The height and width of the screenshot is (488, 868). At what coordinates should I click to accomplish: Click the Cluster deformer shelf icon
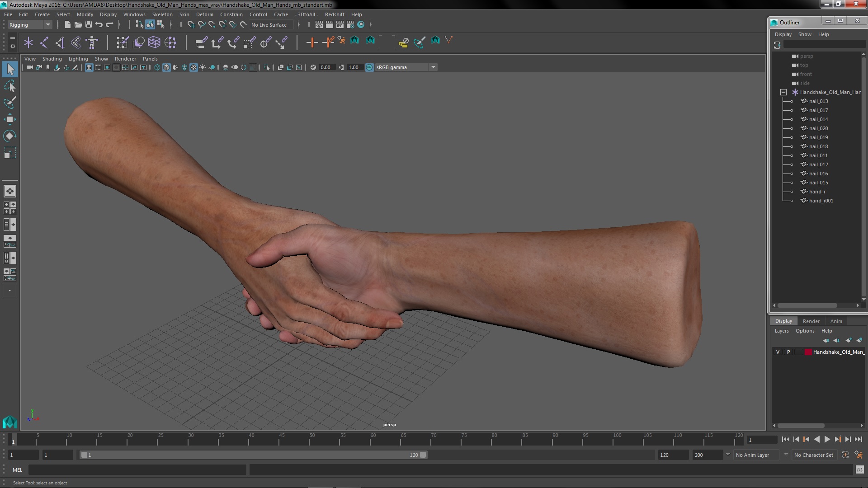170,42
